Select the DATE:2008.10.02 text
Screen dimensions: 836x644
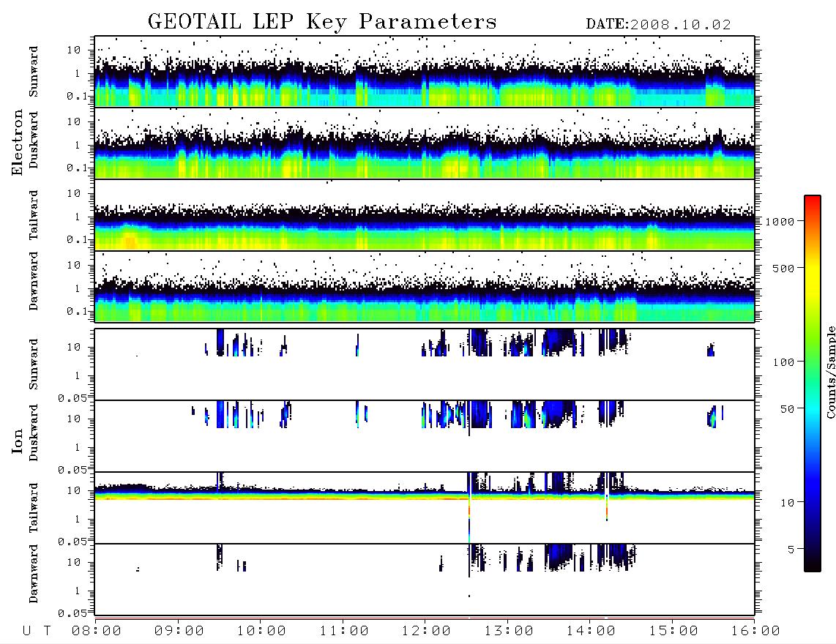point(658,25)
